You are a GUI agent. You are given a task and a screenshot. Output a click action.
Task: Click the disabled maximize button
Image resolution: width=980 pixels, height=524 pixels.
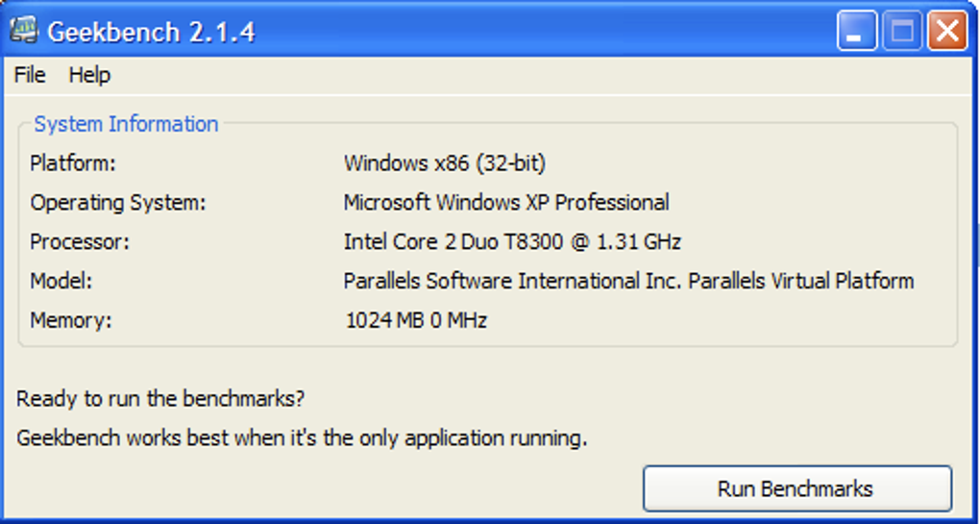point(902,32)
